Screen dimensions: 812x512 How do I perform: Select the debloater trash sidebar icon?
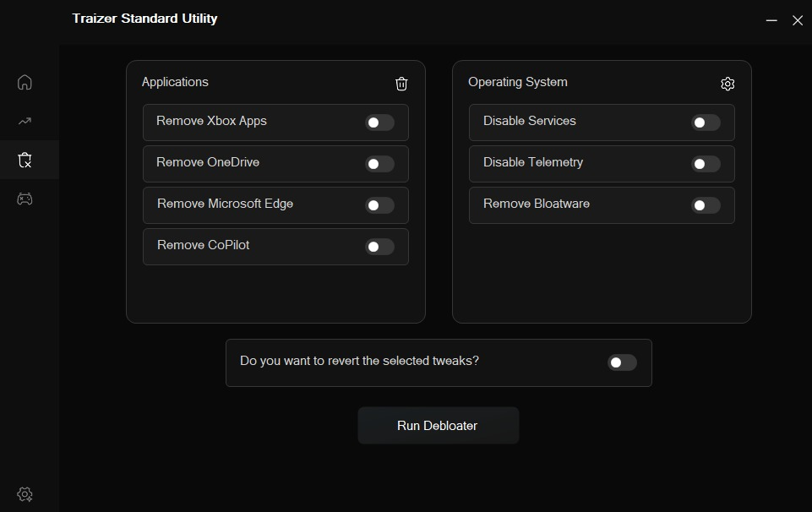25,160
